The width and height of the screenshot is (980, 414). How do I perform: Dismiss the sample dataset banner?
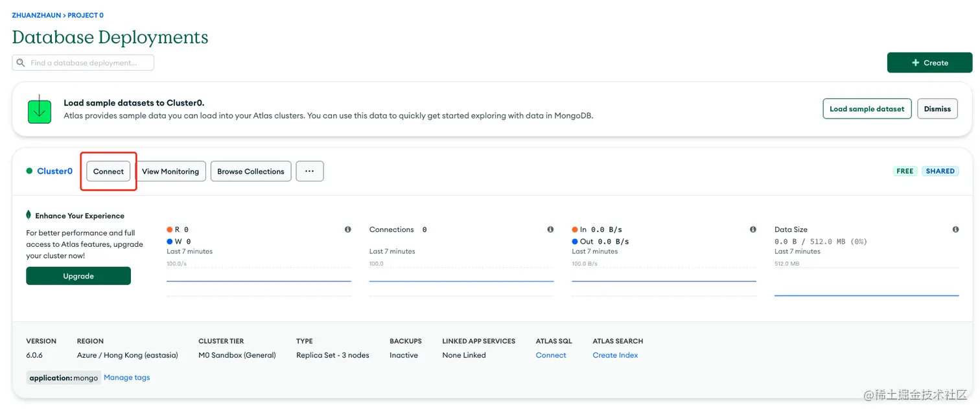point(937,109)
